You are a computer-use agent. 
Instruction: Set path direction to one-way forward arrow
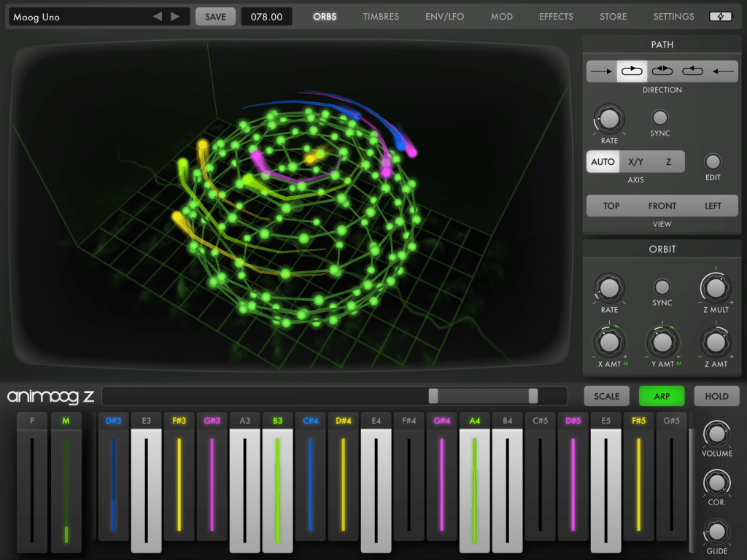601,71
